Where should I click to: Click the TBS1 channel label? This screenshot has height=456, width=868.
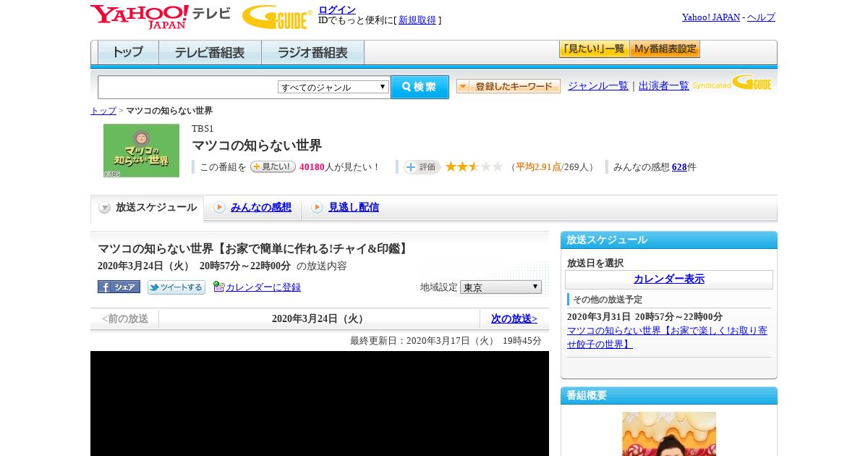pyautogui.click(x=203, y=129)
